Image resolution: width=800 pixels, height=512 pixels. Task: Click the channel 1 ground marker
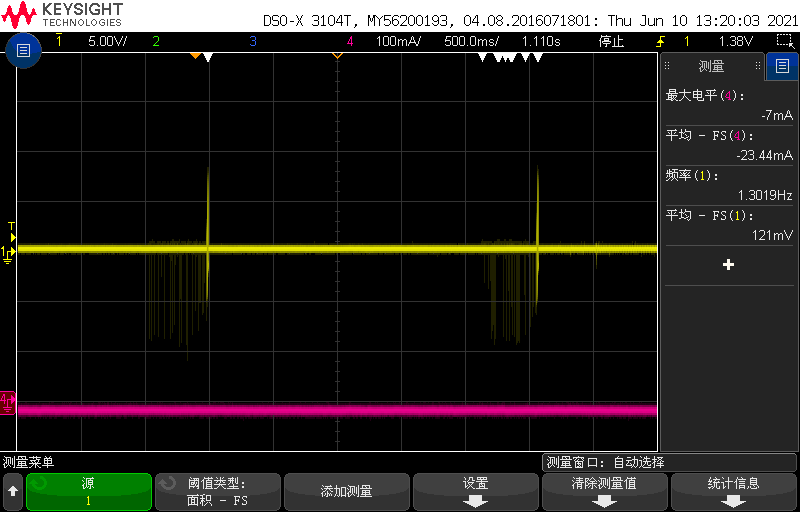(9, 253)
